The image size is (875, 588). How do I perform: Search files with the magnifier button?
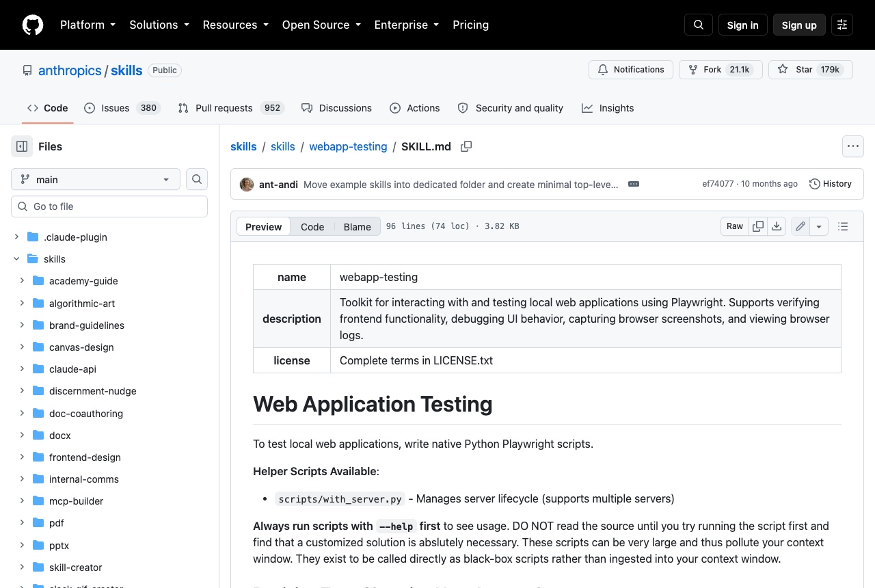197,179
